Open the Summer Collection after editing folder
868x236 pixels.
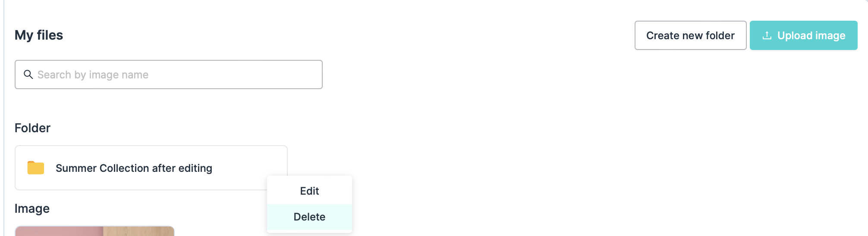134,168
